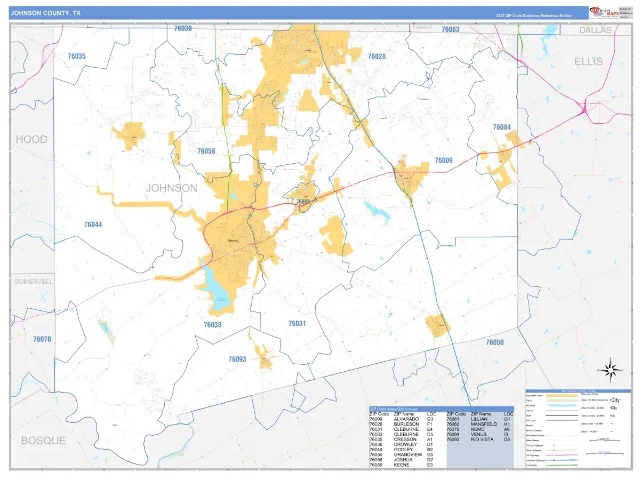
Task: Click the 76009 ZIP label on the map
Action: [x=444, y=160]
